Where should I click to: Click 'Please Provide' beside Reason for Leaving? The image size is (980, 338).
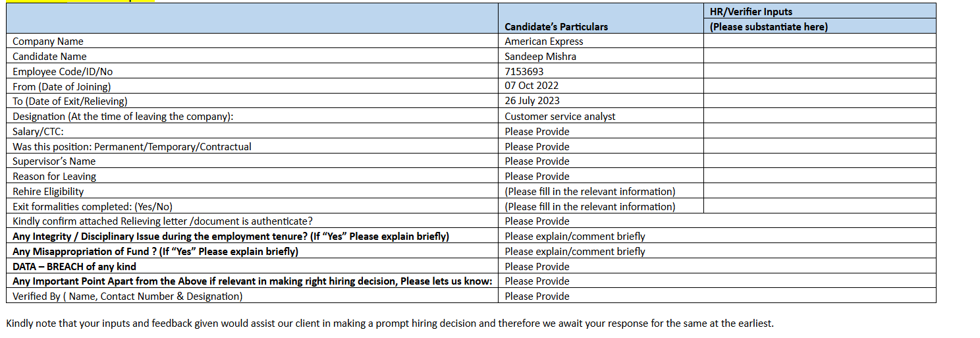tap(537, 177)
